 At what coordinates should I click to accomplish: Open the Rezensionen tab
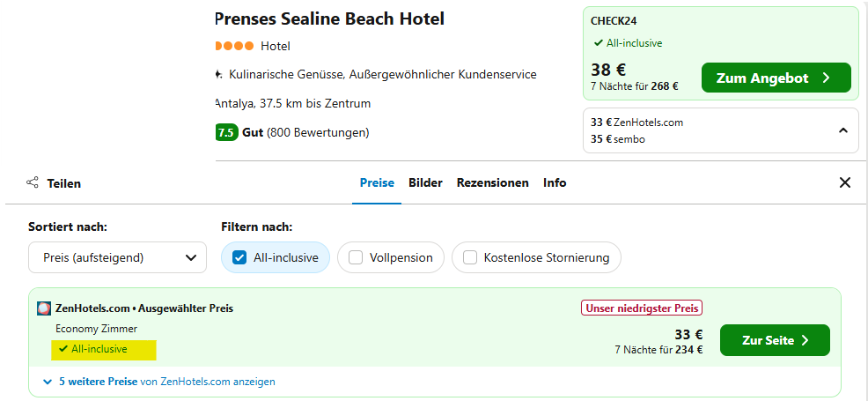coord(493,182)
